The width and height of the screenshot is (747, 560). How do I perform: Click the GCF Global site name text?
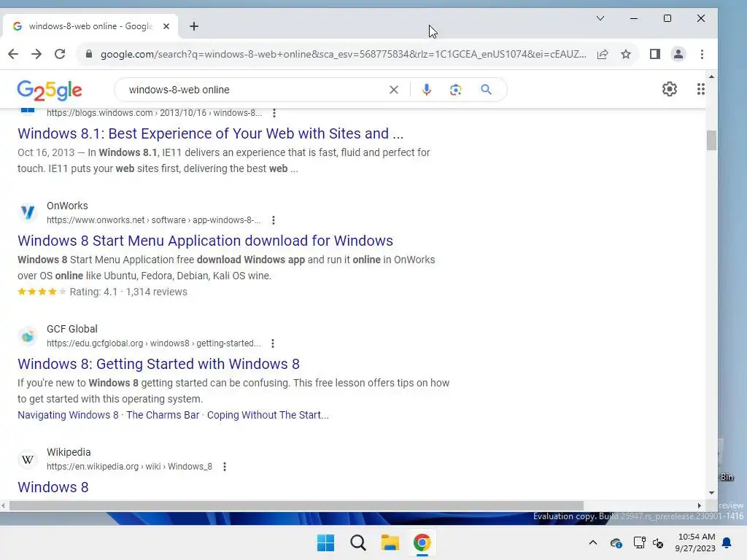(72, 329)
